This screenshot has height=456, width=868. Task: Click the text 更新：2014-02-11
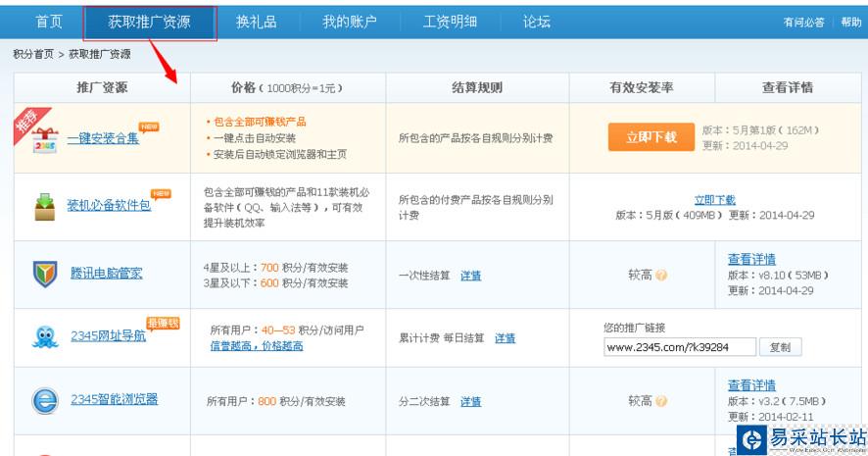click(771, 417)
